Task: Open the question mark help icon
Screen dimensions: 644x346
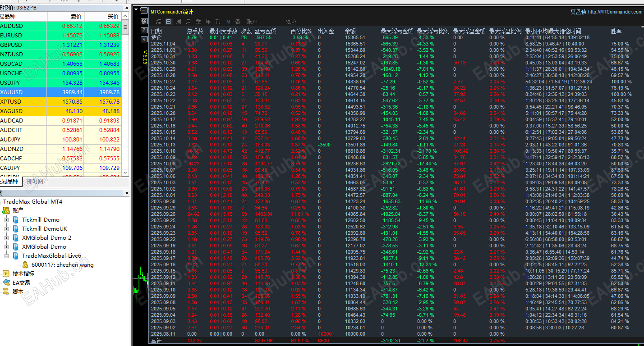Action: 144,30
